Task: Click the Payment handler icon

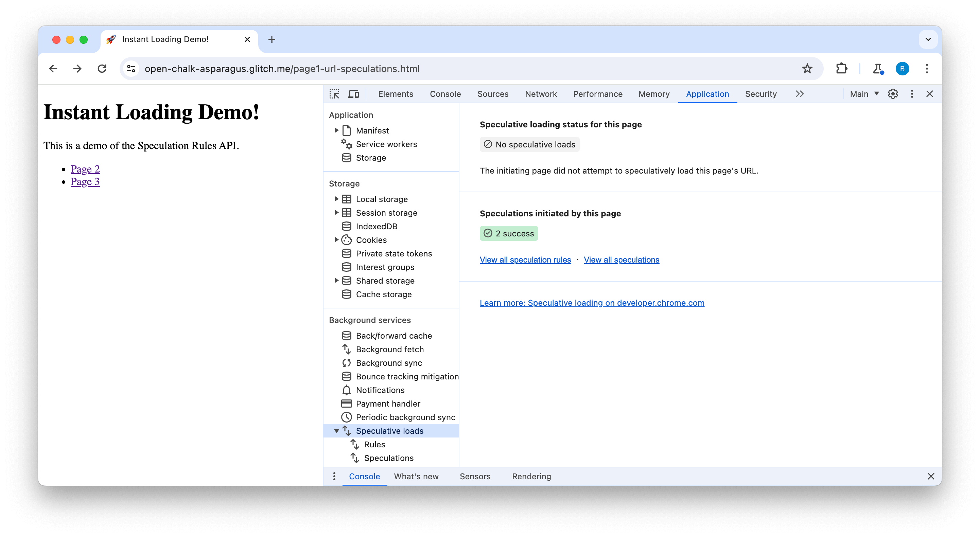Action: click(347, 403)
